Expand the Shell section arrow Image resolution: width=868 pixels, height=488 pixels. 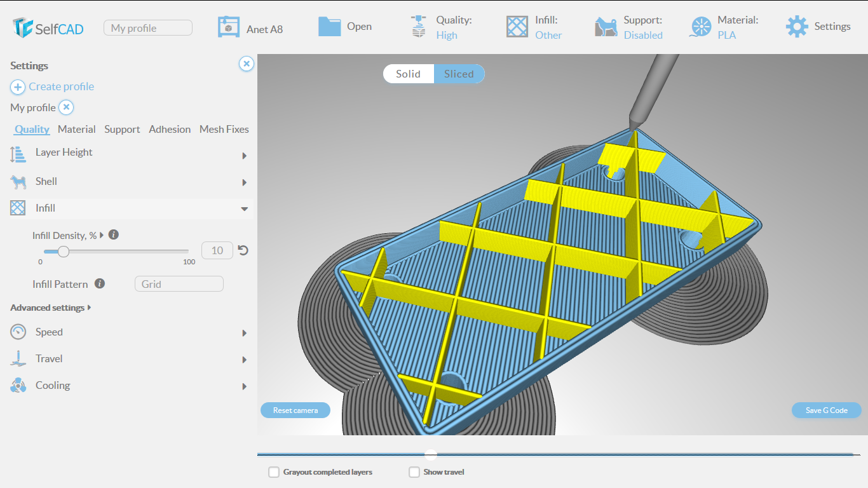point(245,182)
